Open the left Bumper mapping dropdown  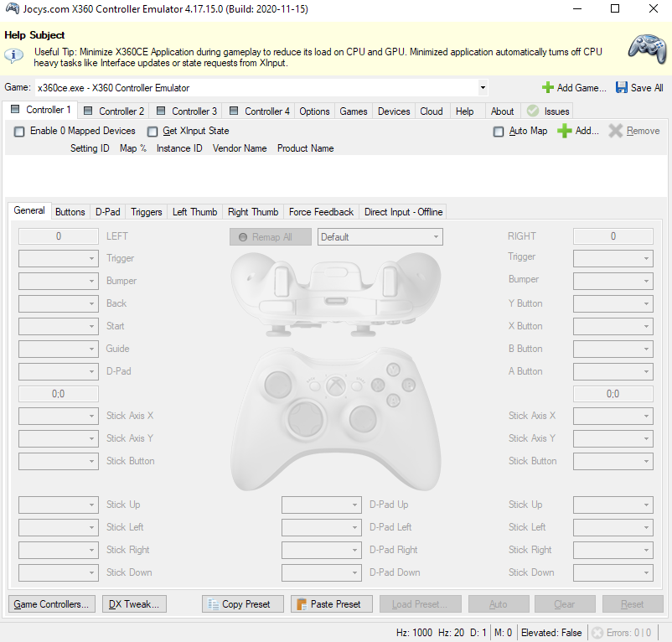(x=59, y=281)
